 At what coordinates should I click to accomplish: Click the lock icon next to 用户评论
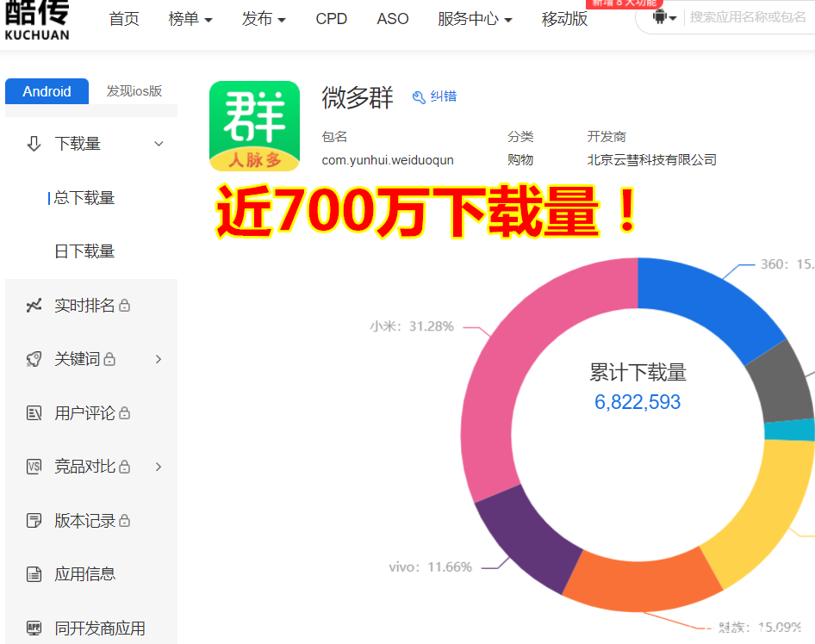[x=124, y=413]
